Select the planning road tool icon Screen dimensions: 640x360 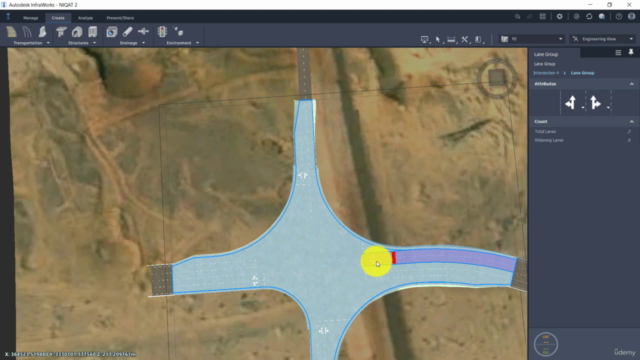coord(11,32)
